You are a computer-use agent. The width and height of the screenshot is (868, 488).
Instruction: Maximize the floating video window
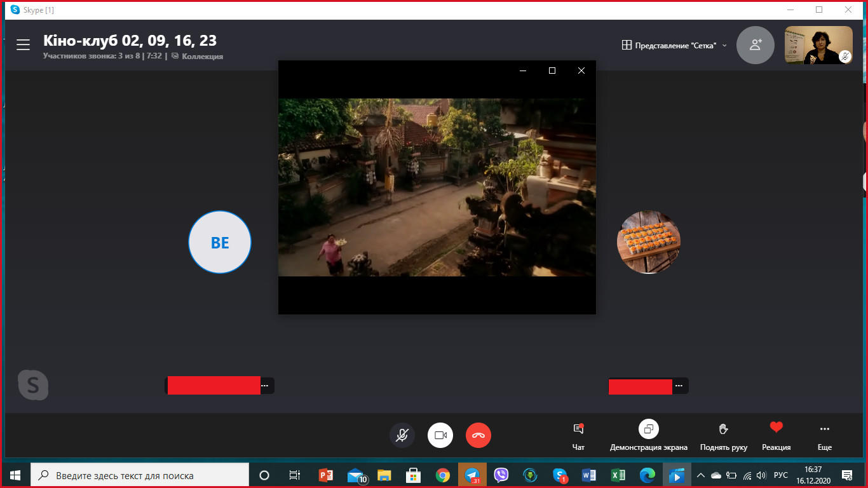point(552,71)
